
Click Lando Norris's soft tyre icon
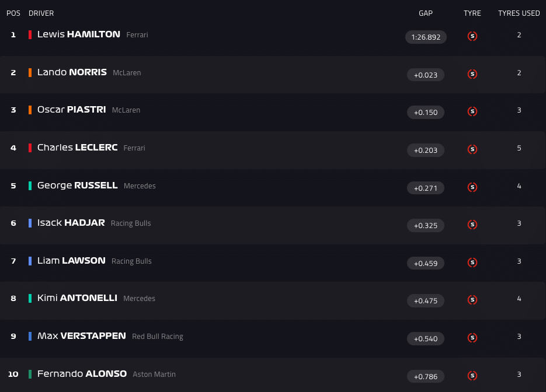coord(472,74)
